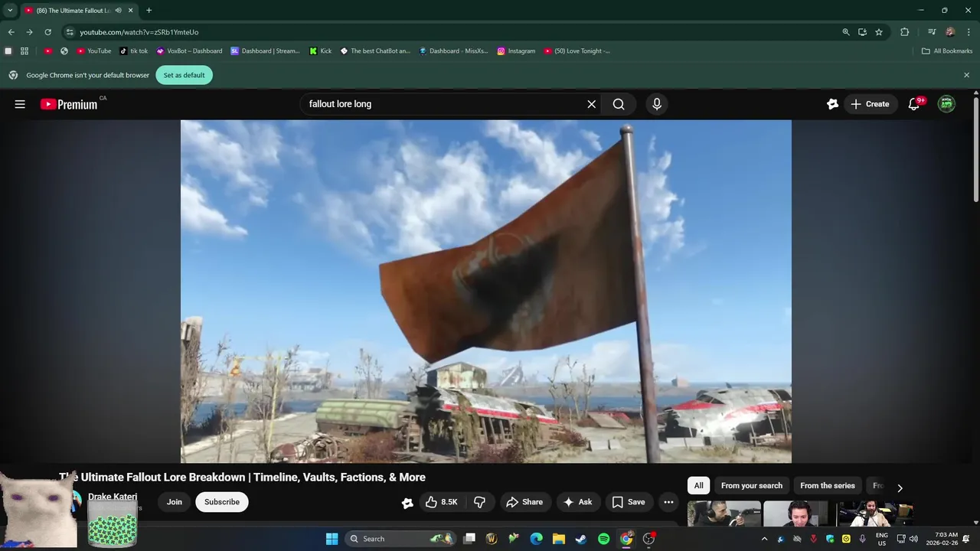
Task: Click the Join button
Action: (x=175, y=502)
